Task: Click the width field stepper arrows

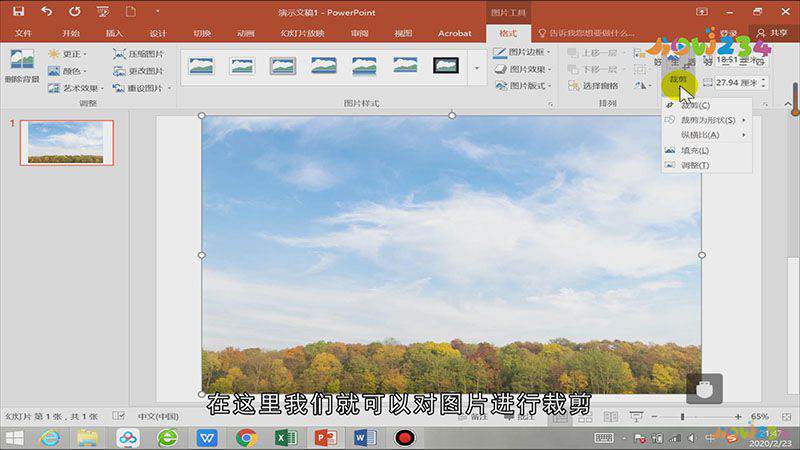Action: (763, 82)
